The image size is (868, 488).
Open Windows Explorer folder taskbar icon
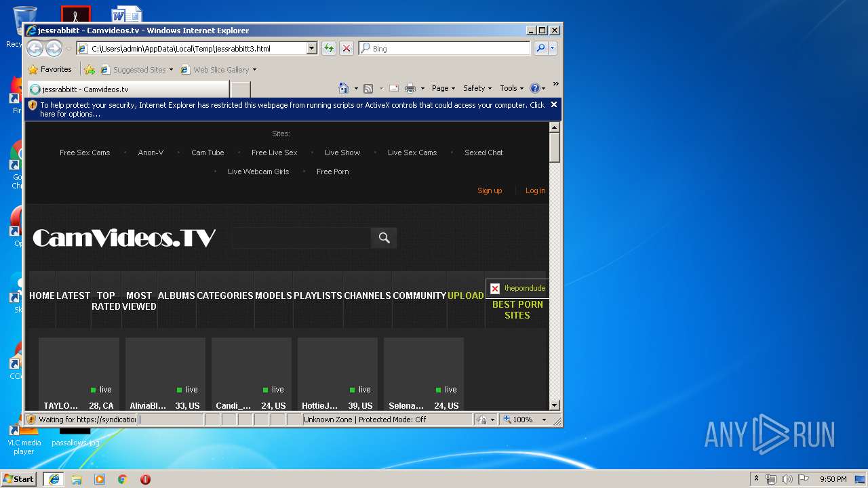pos(77,479)
